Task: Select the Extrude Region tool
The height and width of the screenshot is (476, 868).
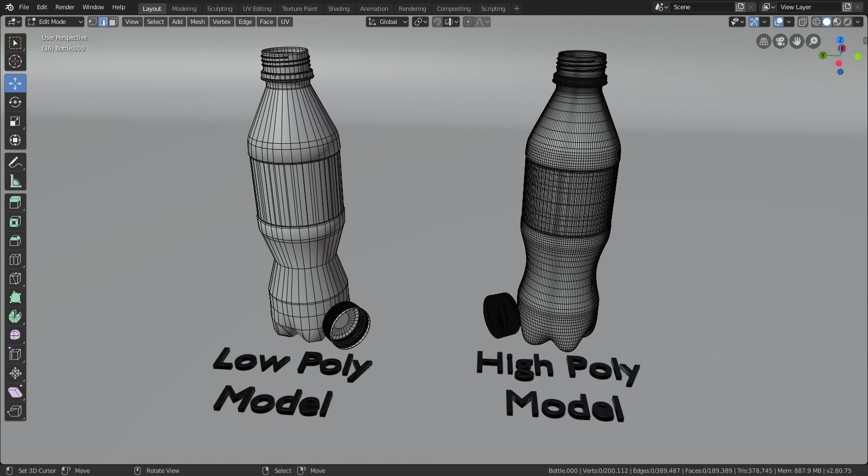Action: pos(15,203)
